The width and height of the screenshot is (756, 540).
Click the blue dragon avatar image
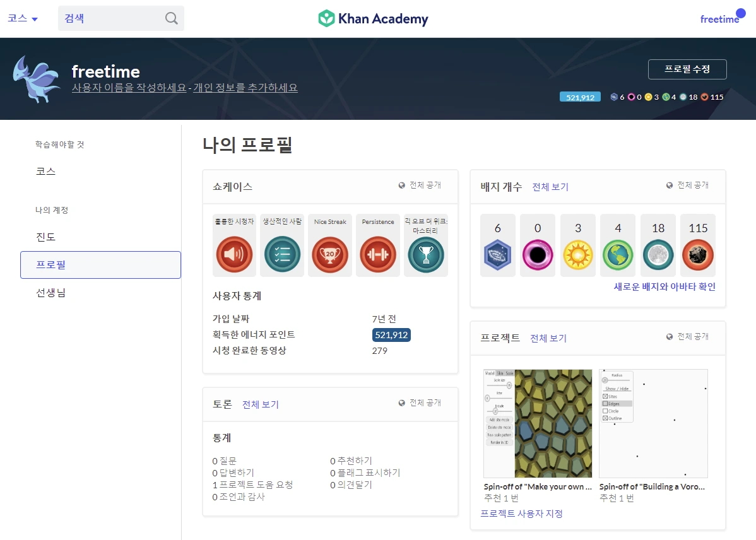click(x=37, y=79)
